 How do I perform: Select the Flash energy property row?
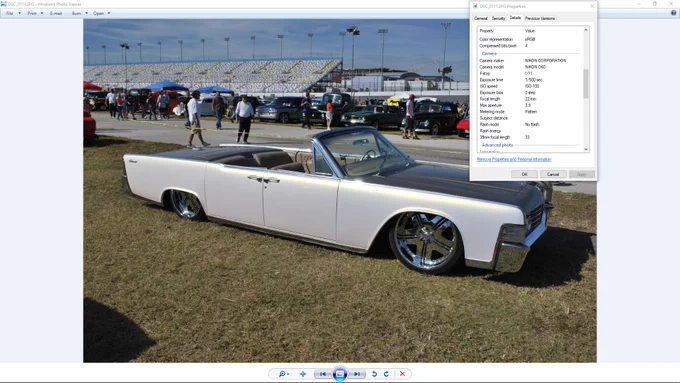pyautogui.click(x=530, y=131)
